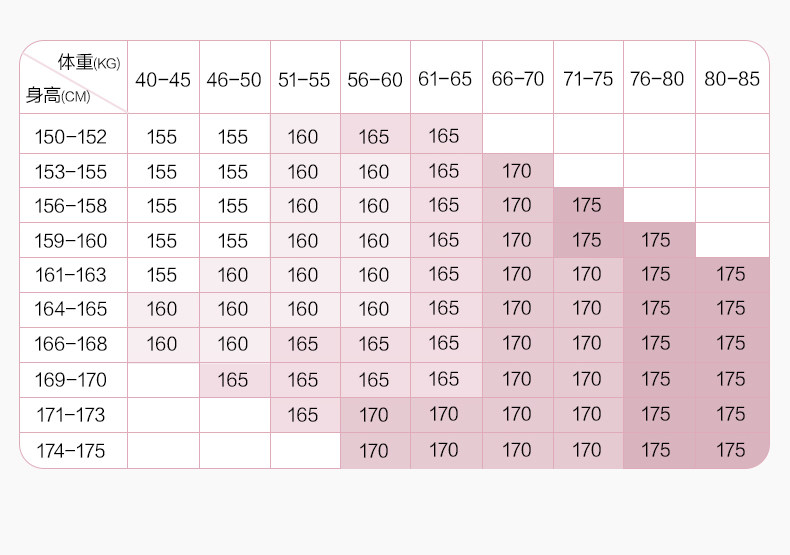Select the 76-80 size cell in row 159-160
790x555 pixels.
(x=657, y=241)
